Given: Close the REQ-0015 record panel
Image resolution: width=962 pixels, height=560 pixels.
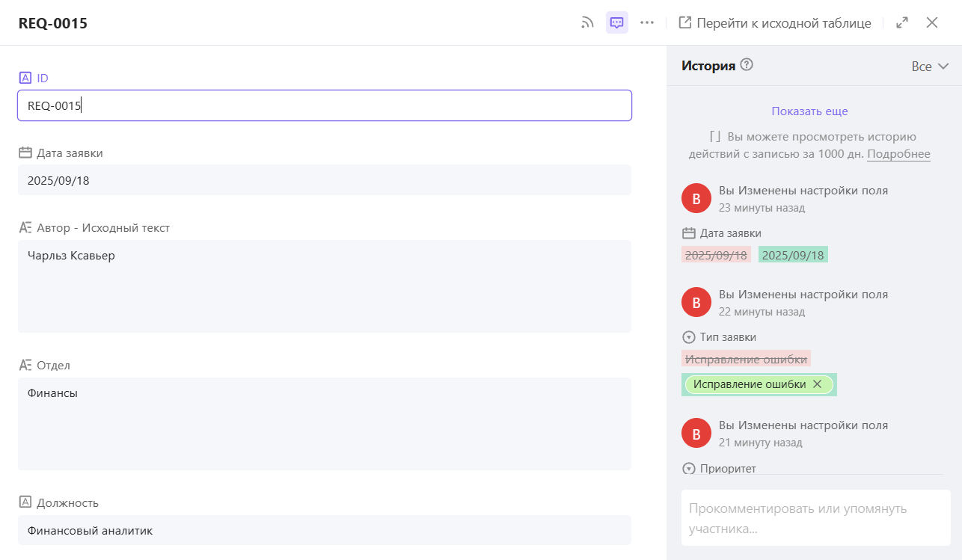Looking at the screenshot, I should 932,22.
